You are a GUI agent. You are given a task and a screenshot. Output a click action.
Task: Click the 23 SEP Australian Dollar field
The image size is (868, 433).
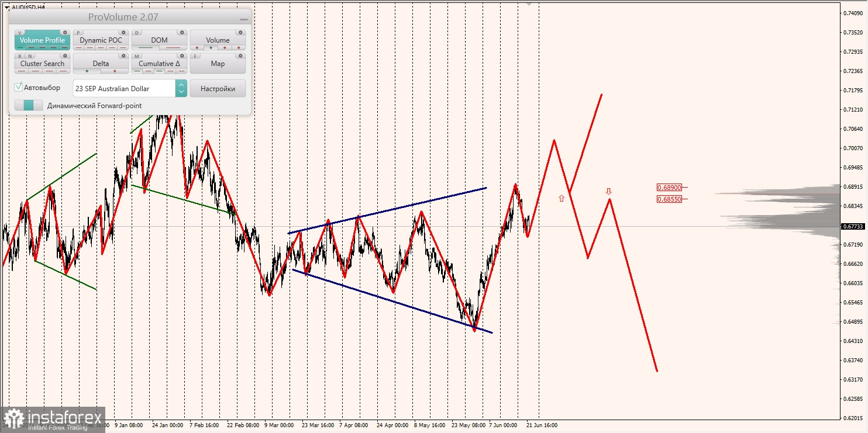[x=125, y=88]
